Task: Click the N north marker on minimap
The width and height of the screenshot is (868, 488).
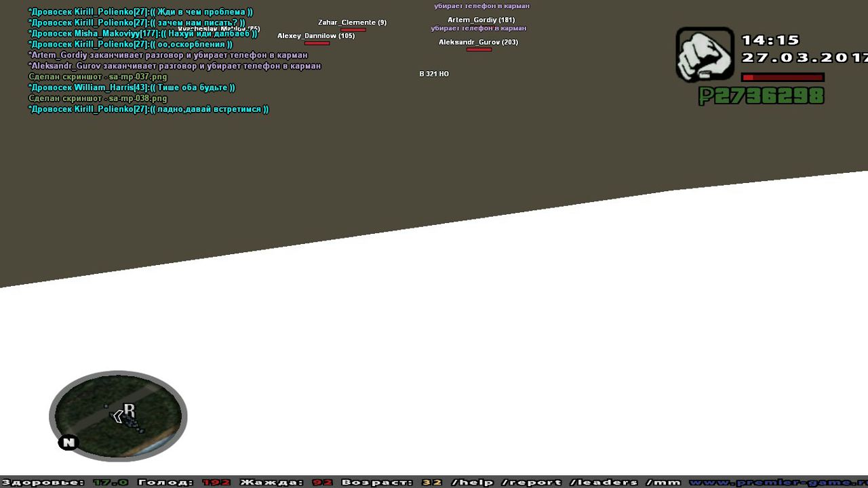Action: tap(68, 443)
